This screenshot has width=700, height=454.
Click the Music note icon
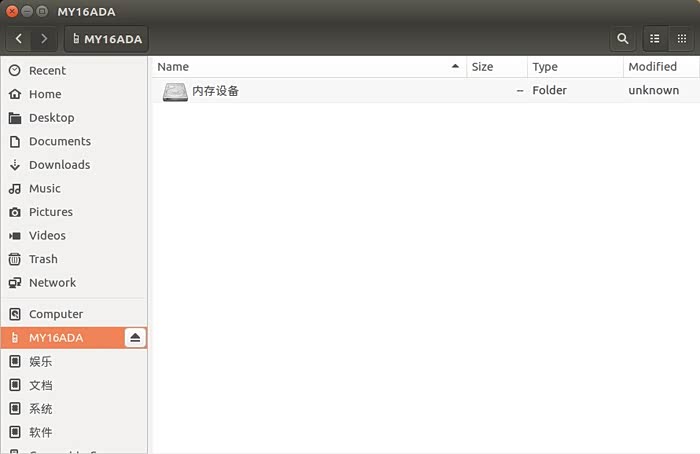click(x=15, y=189)
